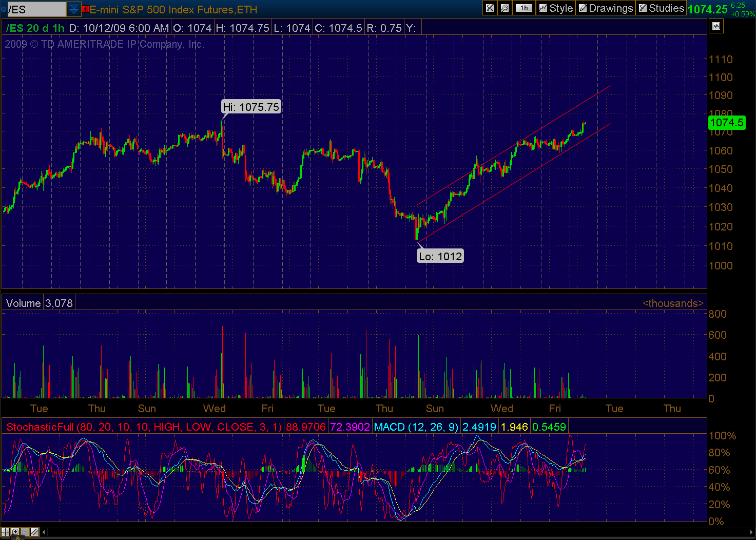Click the Hi: 1075.75 price label
756x540 pixels.
tap(251, 106)
